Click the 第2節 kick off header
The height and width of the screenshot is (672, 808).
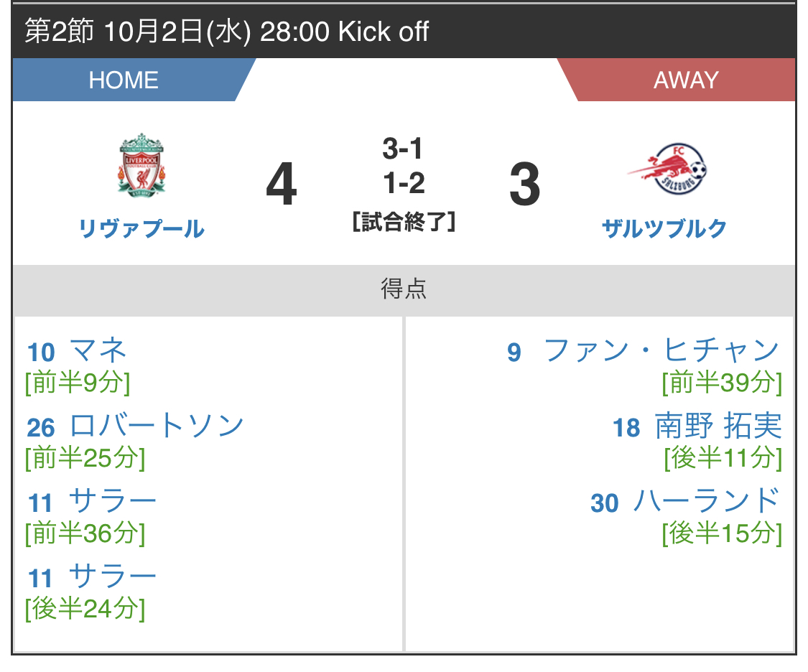pyautogui.click(x=227, y=32)
